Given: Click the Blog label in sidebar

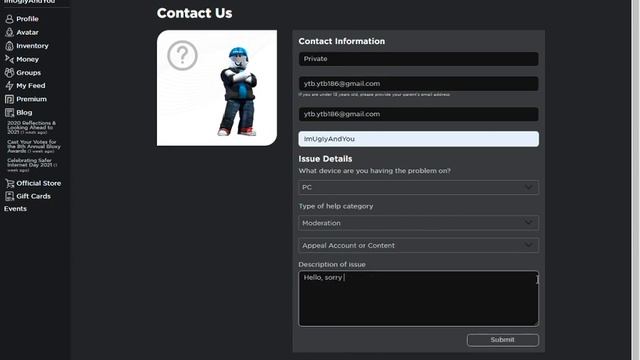Looking at the screenshot, I should [x=24, y=113].
